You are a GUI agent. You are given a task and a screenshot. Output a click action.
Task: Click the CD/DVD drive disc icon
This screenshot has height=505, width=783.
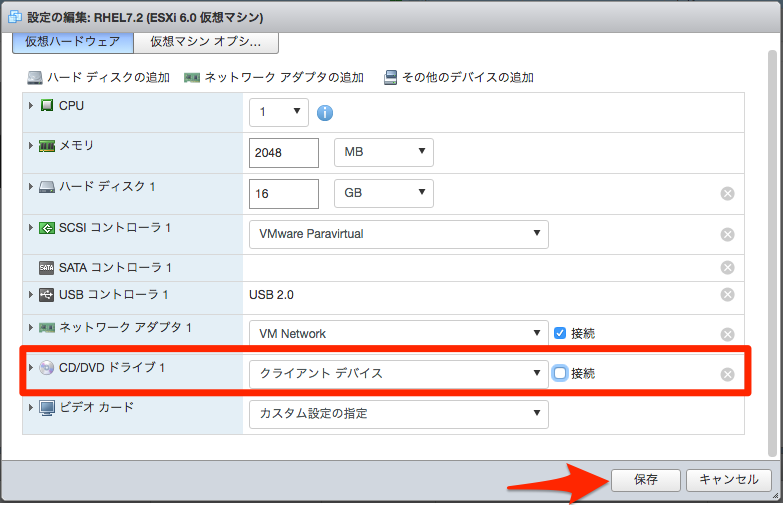coord(46,368)
